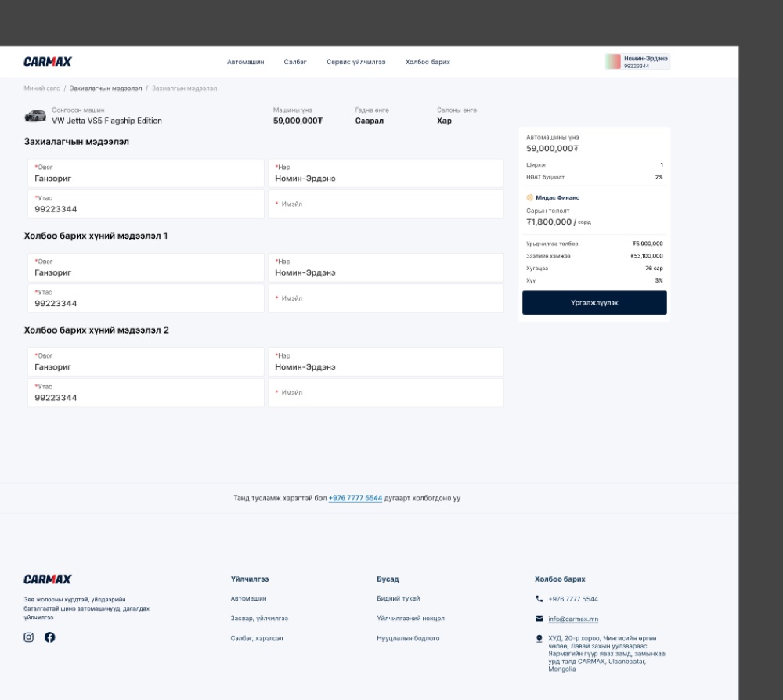
Task: Open the Холбоо барих header menu item
Action: (x=428, y=62)
